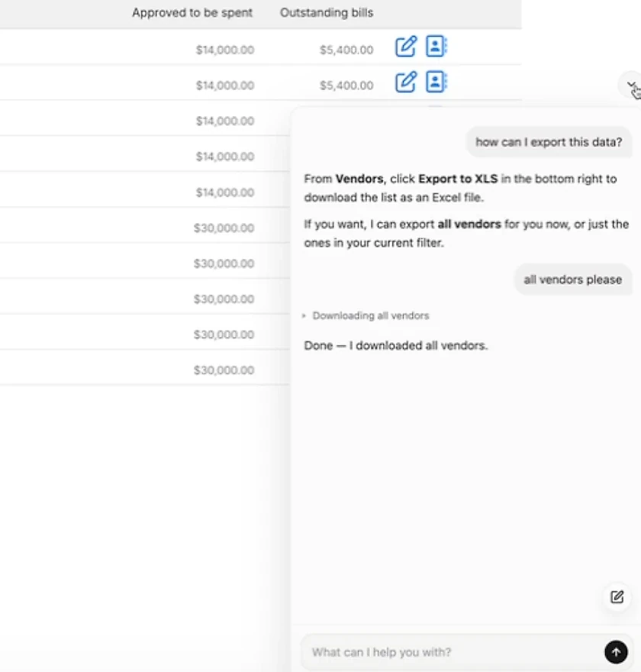Edit the first $5,400.00 vendor row
The width and height of the screenshot is (641, 672).
405,47
